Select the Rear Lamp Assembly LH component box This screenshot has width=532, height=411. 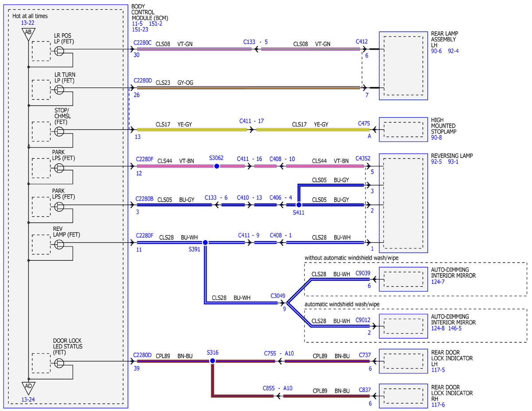tap(403, 66)
